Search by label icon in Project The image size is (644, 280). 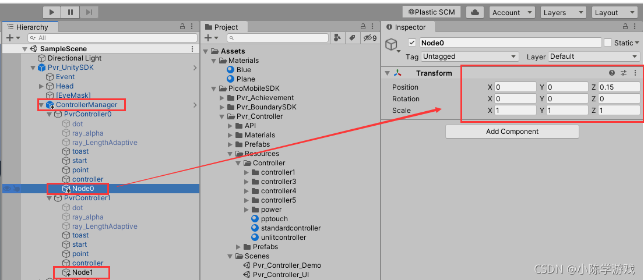352,38
